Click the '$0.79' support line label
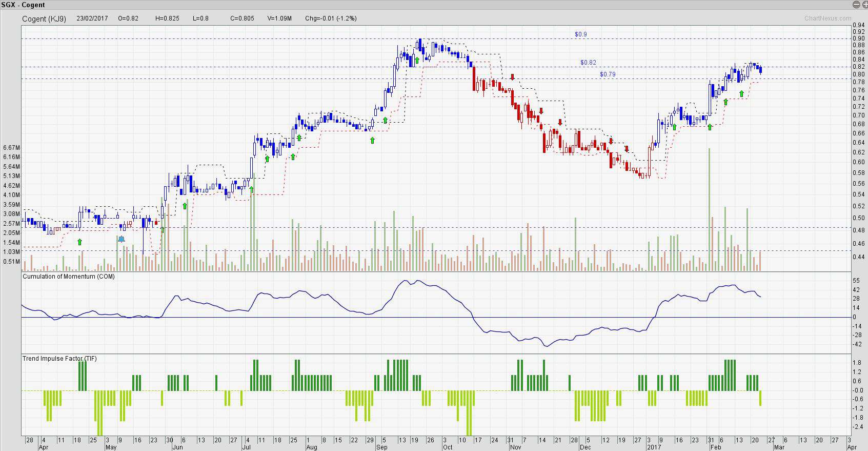Screen dimensions: 868x451 tap(608, 74)
